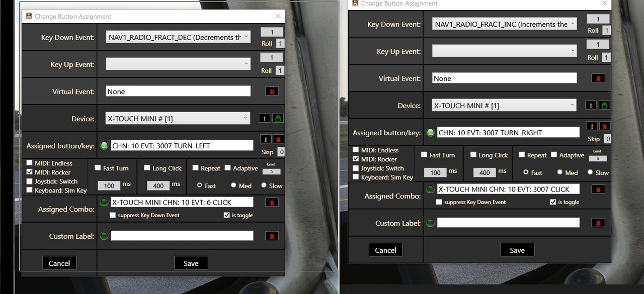Click green LED next to TURN_LEFT assignment
Viewport: 644px width, 294px height.
[104, 146]
